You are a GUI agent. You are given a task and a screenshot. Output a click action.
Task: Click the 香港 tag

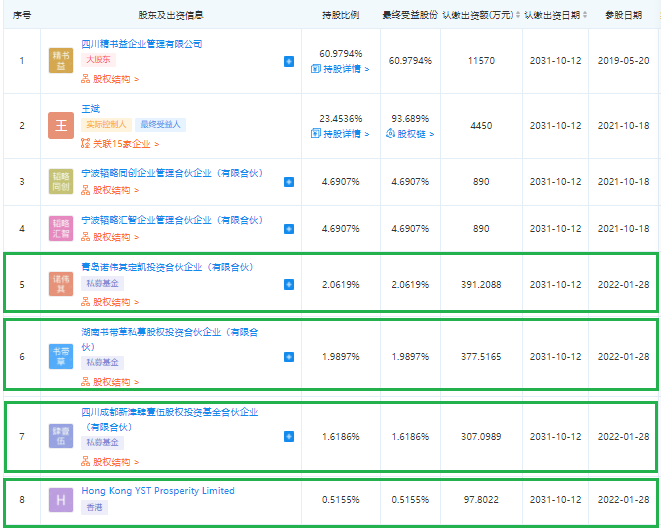[94, 507]
